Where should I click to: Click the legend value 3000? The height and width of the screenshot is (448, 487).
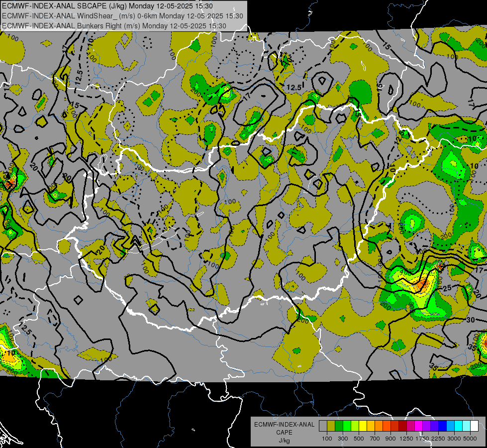tap(454, 439)
